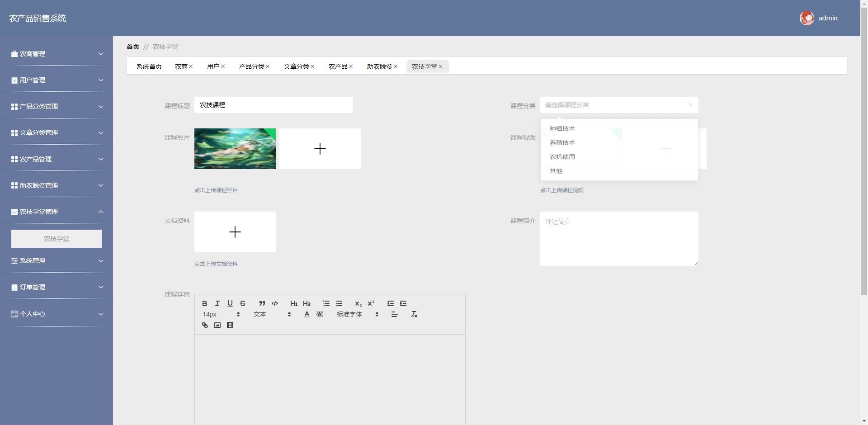The height and width of the screenshot is (425, 868).
Task: Close the 助农脱贫 tab
Action: tap(396, 66)
